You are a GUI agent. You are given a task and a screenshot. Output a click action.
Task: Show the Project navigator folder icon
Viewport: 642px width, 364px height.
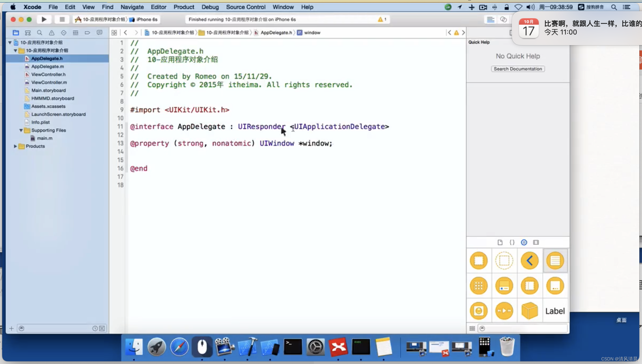pyautogui.click(x=16, y=33)
